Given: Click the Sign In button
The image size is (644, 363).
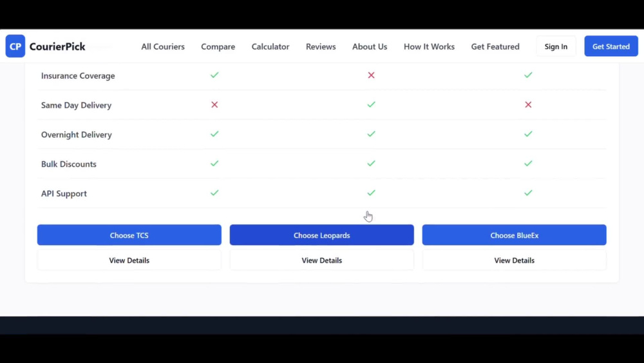Looking at the screenshot, I should pyautogui.click(x=556, y=46).
